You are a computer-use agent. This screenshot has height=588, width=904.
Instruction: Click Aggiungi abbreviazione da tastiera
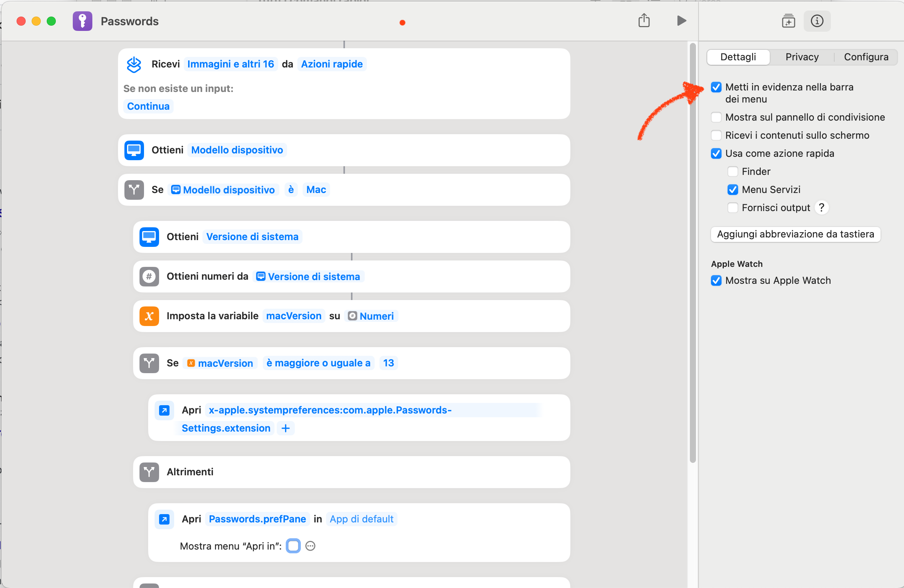click(x=795, y=234)
